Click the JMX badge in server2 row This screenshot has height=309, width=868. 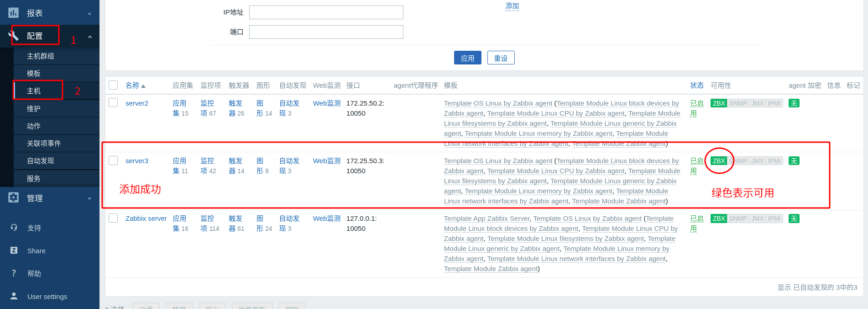pos(758,103)
